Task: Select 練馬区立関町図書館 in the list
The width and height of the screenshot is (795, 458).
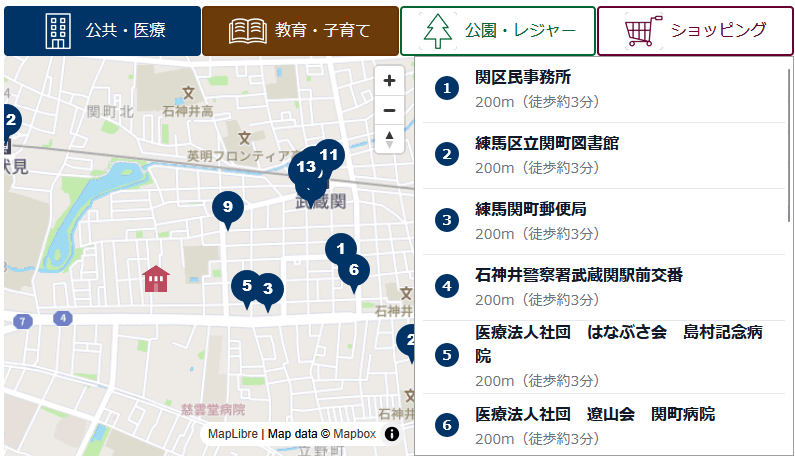Action: [603, 156]
